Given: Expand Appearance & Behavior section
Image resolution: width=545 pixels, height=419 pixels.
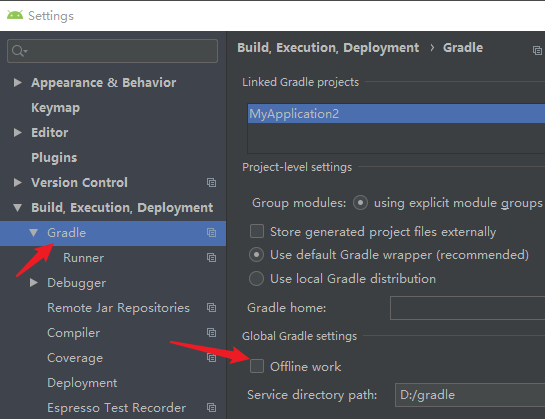Looking at the screenshot, I should click(x=17, y=82).
